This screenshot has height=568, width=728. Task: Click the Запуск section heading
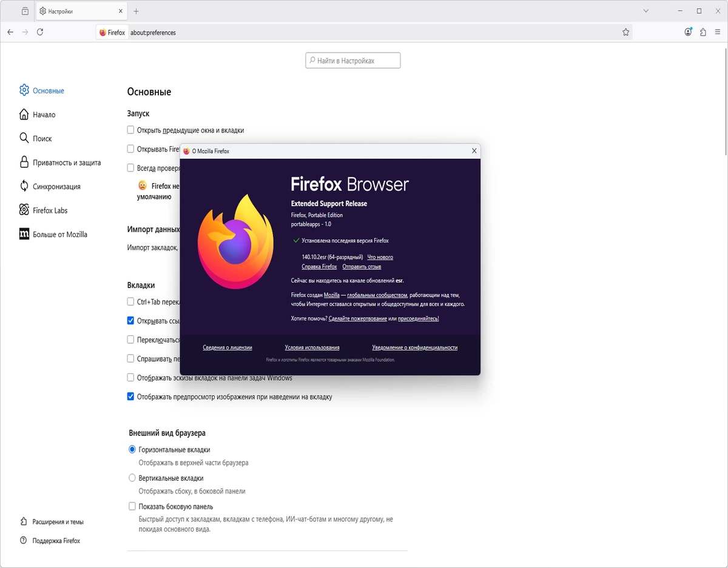138,113
